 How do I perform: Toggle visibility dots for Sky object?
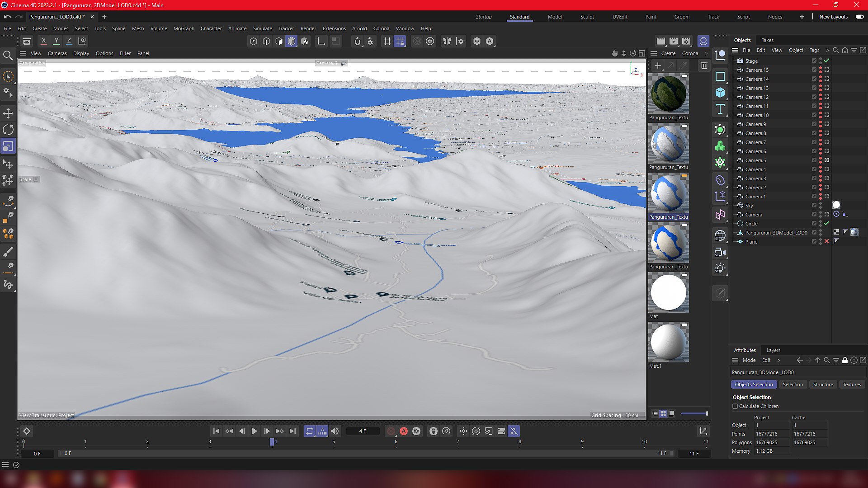pos(821,206)
